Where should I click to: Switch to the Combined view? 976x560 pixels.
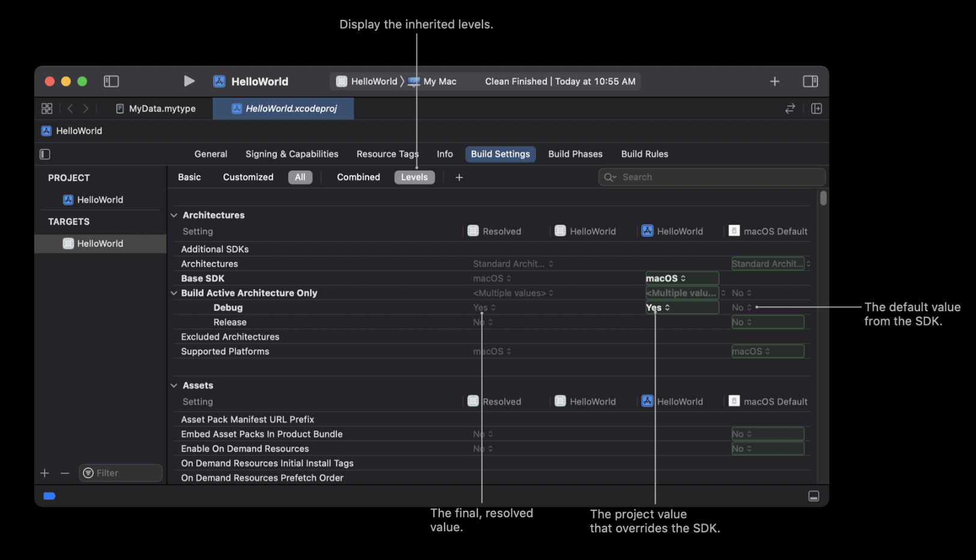[359, 177]
